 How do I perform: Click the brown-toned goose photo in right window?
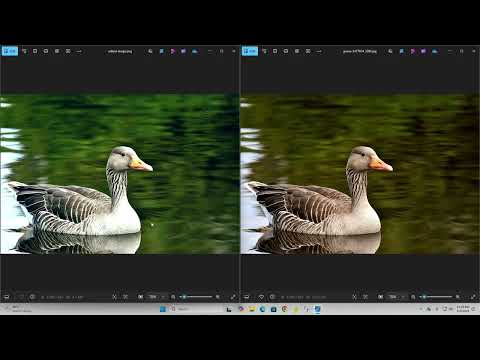(x=360, y=175)
